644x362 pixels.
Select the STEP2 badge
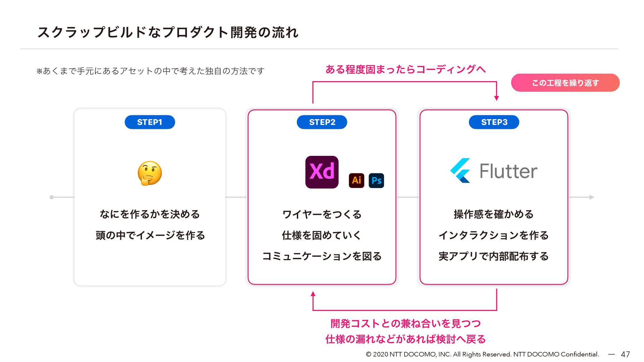[322, 122]
